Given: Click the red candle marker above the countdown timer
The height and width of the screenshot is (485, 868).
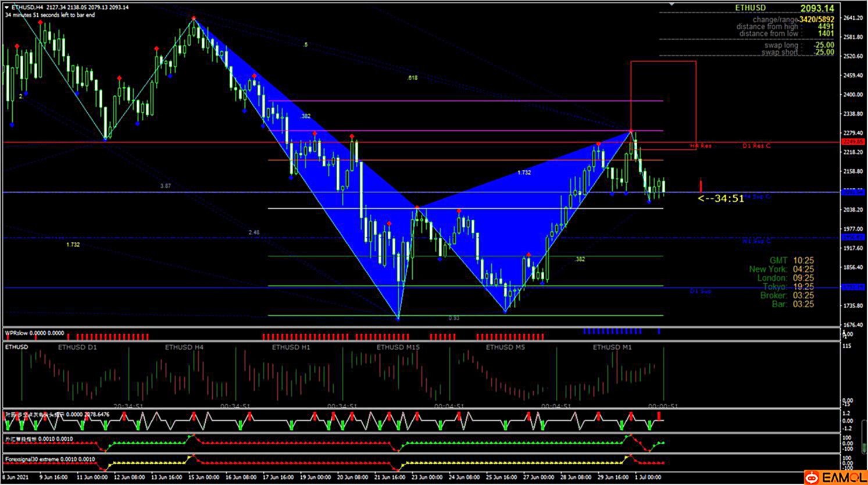Looking at the screenshot, I should coord(701,186).
